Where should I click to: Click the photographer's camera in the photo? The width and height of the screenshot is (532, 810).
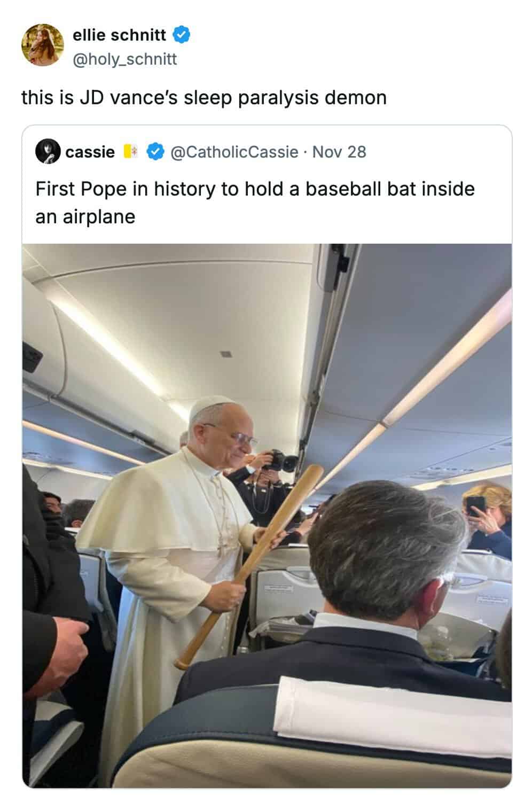pos(280,460)
